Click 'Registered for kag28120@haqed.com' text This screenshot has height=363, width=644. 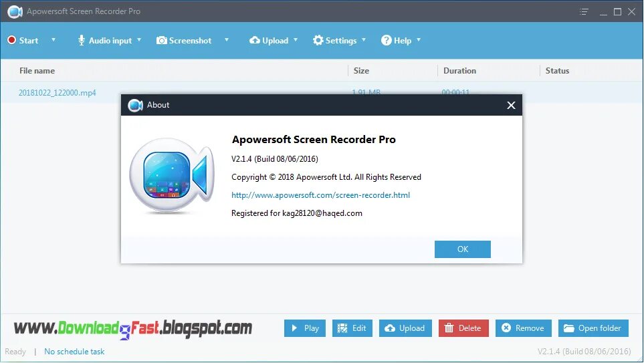point(296,213)
